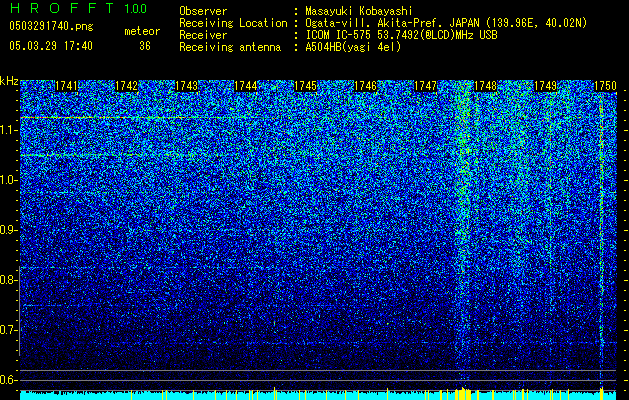Click the 0.8 frequency axis label
The image size is (629, 400).
[8, 280]
